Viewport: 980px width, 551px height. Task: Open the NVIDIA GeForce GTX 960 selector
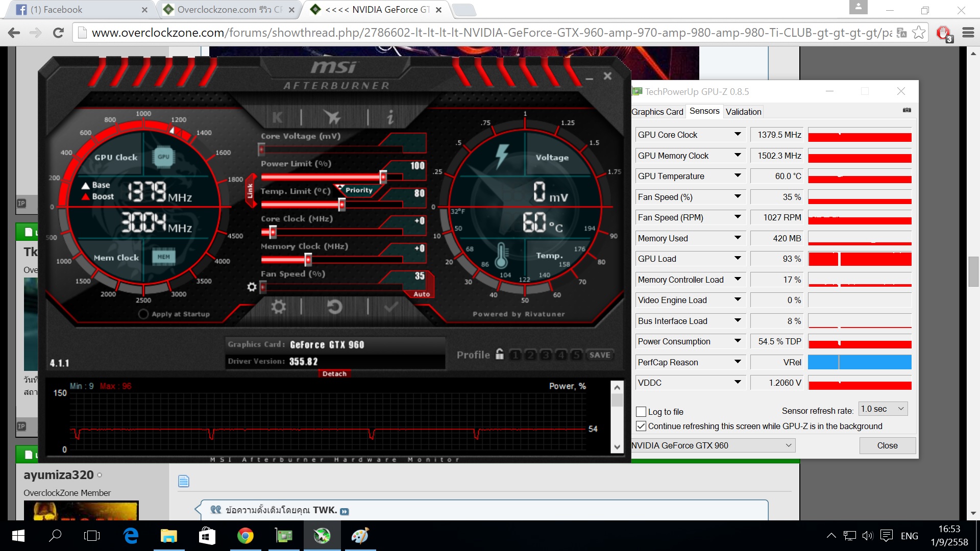pyautogui.click(x=712, y=445)
